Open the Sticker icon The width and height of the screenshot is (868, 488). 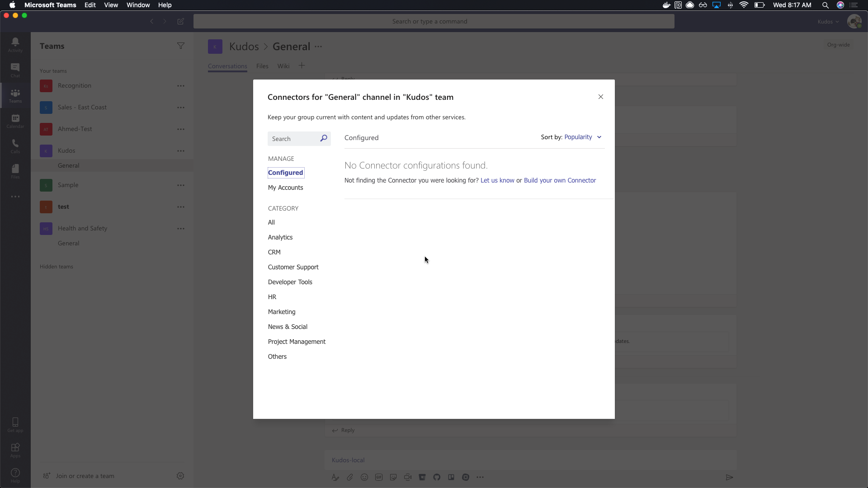[393, 477]
